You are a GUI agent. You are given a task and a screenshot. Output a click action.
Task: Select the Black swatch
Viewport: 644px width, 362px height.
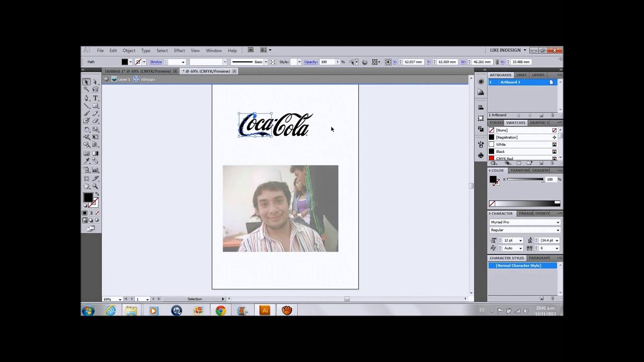coord(523,151)
